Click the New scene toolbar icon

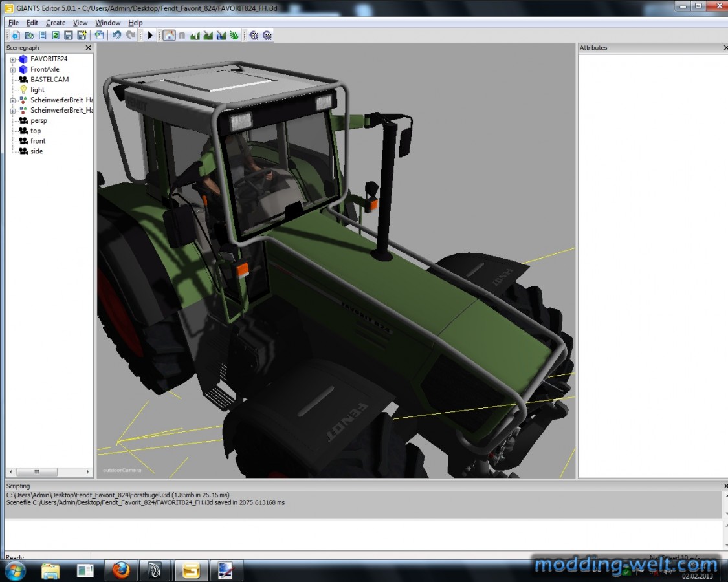[16, 36]
